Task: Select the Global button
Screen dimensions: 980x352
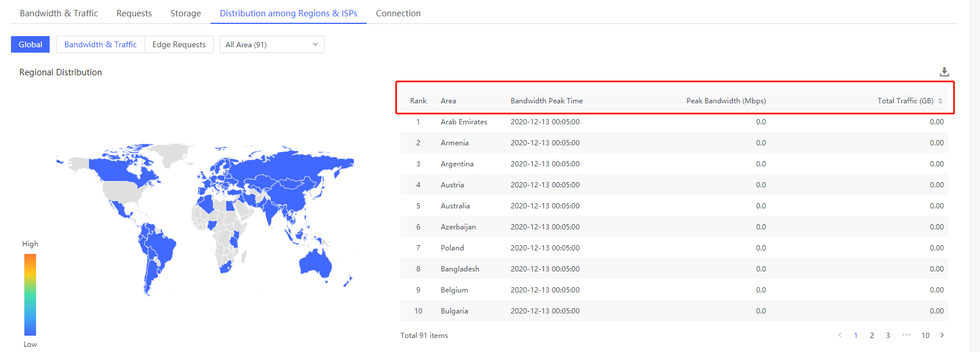Action: point(30,44)
